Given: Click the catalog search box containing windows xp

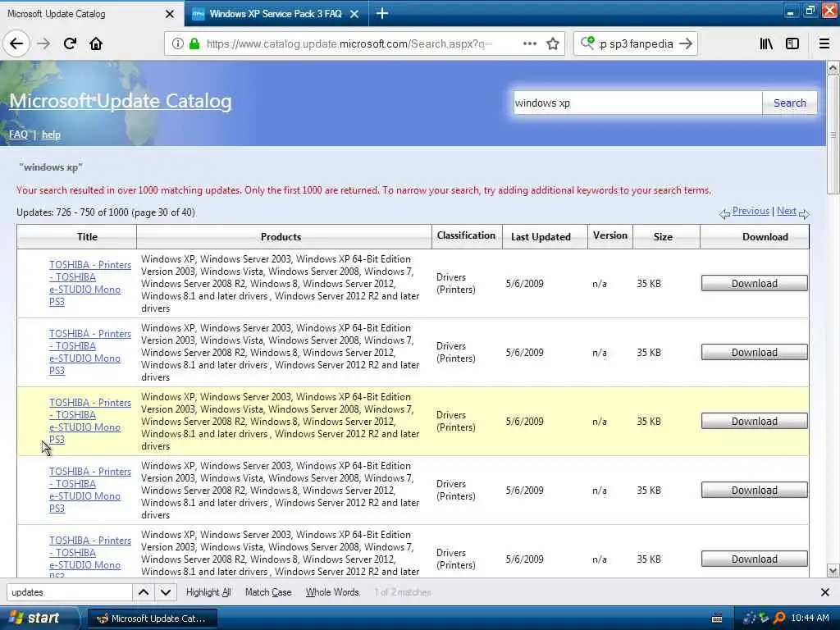Looking at the screenshot, I should 637,103.
